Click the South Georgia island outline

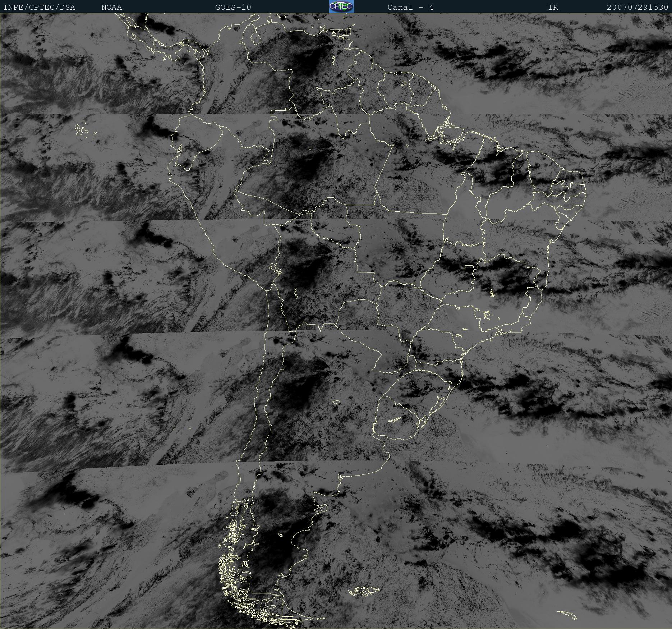(x=567, y=615)
